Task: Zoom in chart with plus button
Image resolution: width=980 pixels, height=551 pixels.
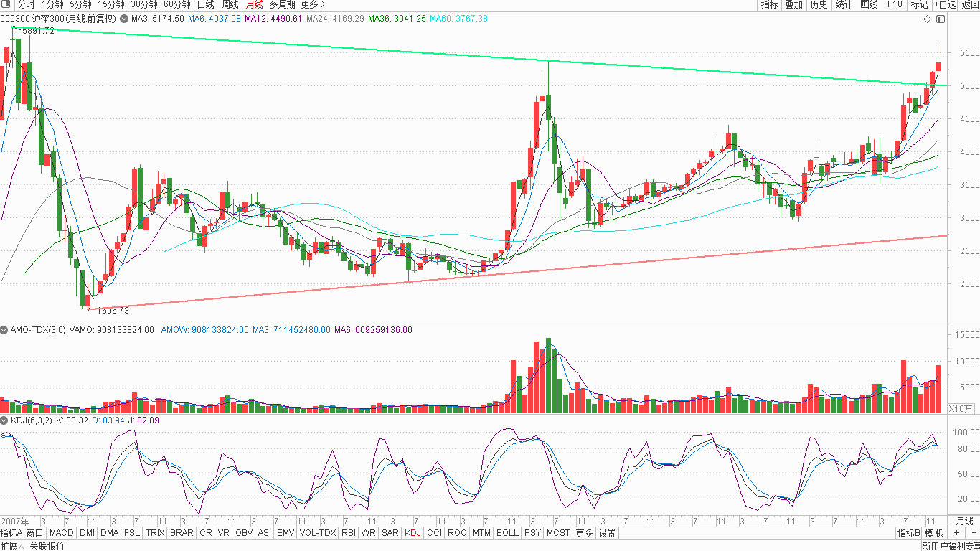Action: [956, 533]
